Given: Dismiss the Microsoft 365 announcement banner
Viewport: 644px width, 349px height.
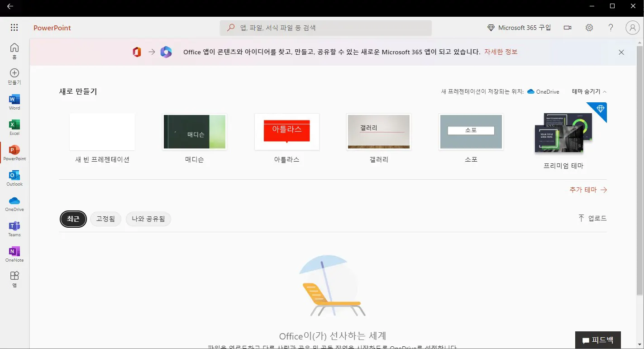Looking at the screenshot, I should 621,52.
